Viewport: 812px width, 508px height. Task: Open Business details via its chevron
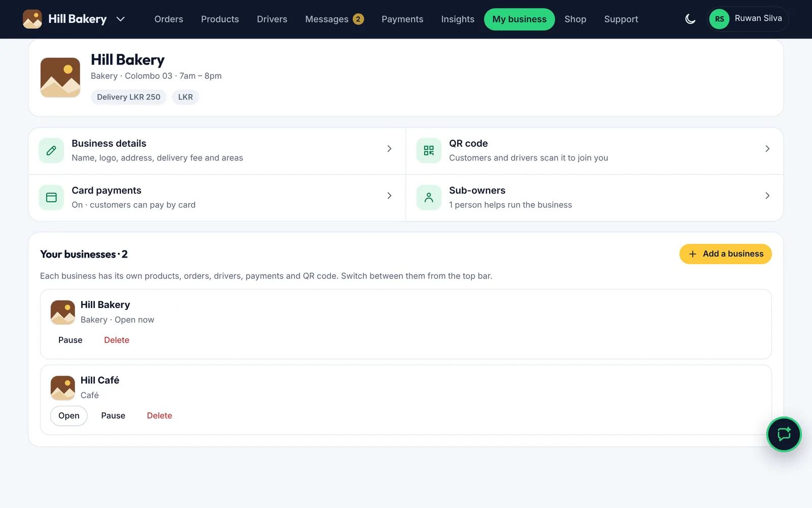pos(389,149)
